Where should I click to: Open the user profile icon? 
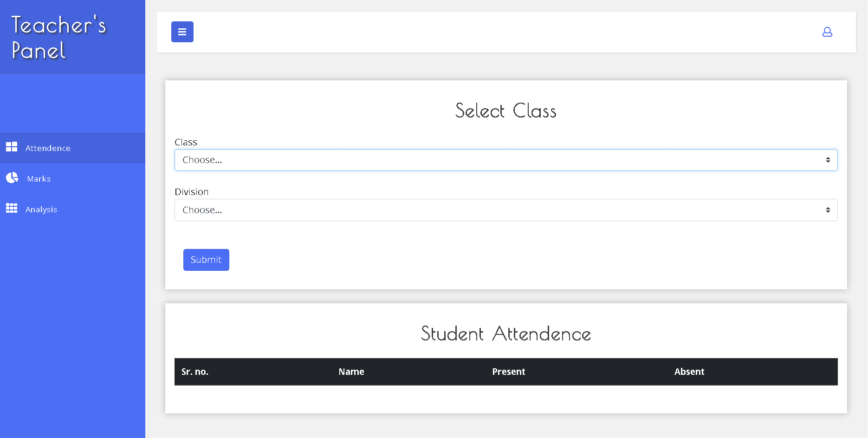(x=827, y=32)
